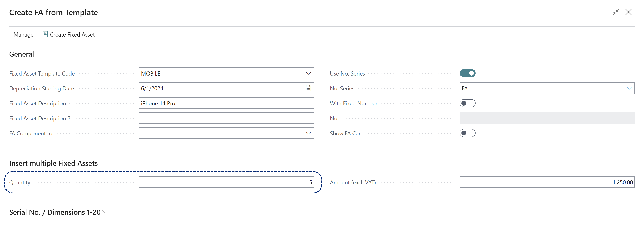Select the General section heading
Screen dimensions: 644x228
point(21,54)
